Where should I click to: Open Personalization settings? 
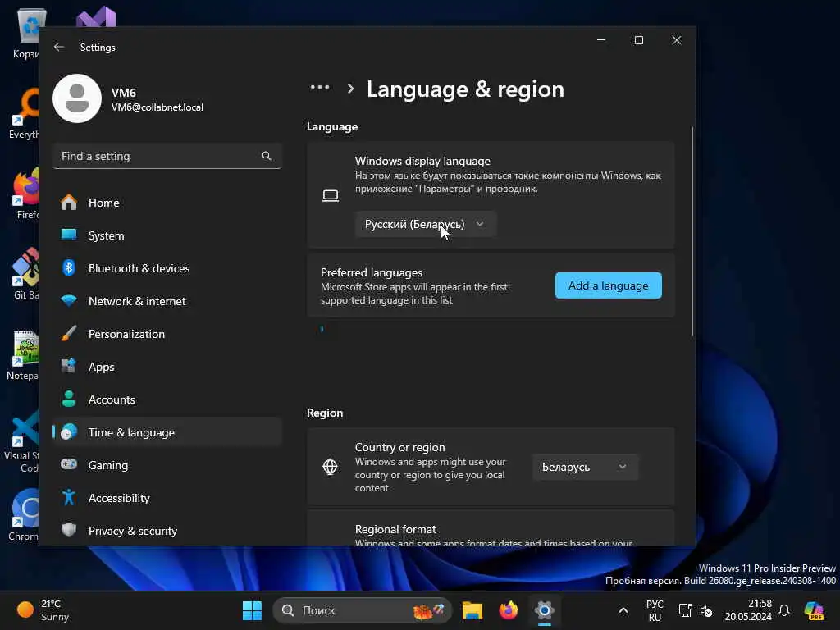(167, 334)
